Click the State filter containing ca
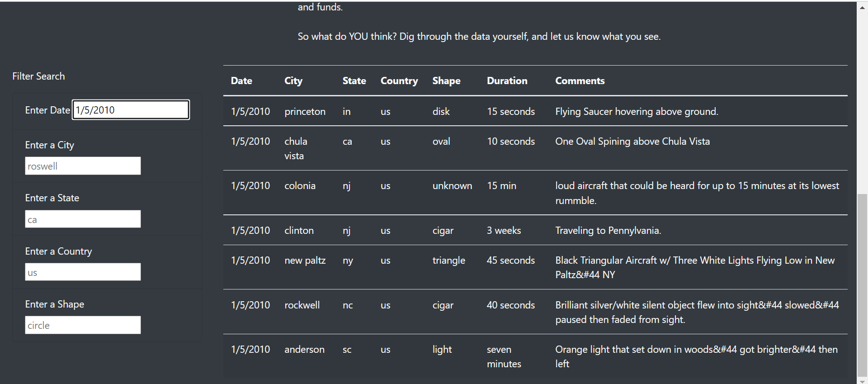The width and height of the screenshot is (868, 384). tap(83, 219)
